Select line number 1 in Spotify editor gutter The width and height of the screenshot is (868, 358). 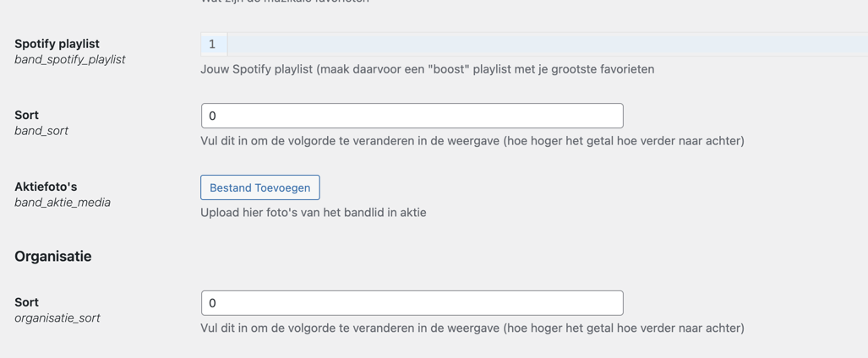(x=213, y=44)
